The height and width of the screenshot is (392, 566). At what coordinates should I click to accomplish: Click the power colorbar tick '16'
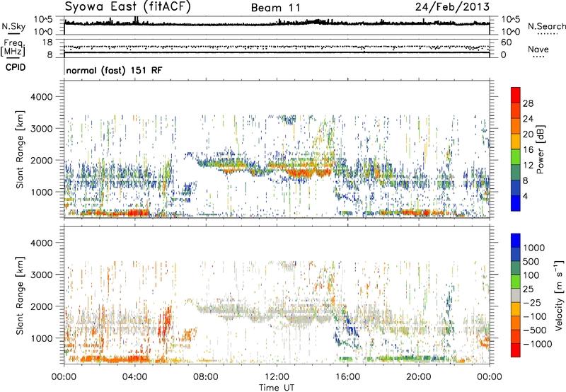pyautogui.click(x=528, y=150)
